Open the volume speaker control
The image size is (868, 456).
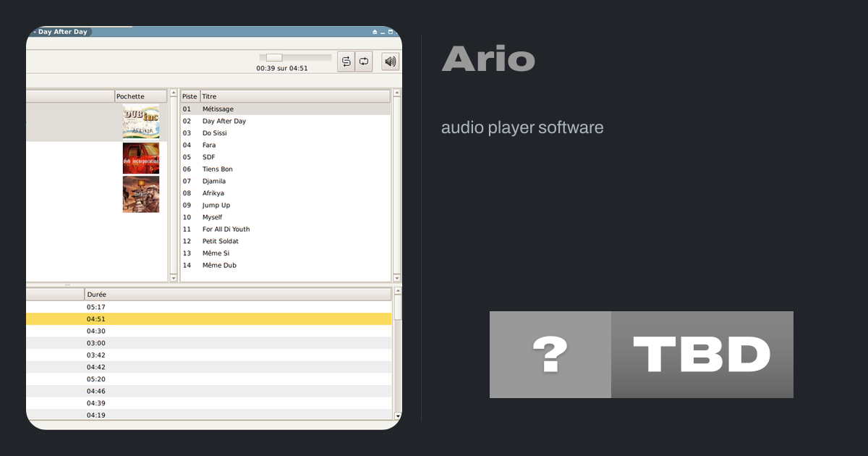point(391,62)
